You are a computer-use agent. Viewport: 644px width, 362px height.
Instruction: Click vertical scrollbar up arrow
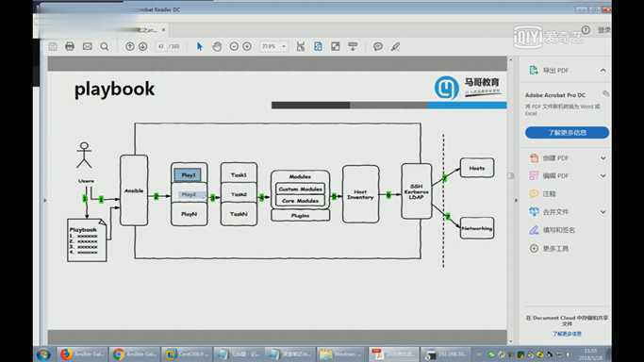[x=510, y=60]
